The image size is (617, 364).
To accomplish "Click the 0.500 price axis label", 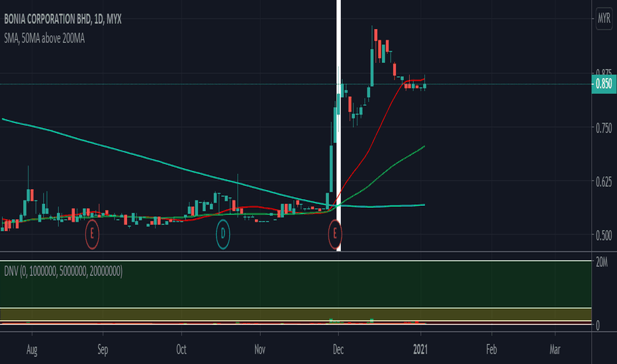I will [x=604, y=236].
